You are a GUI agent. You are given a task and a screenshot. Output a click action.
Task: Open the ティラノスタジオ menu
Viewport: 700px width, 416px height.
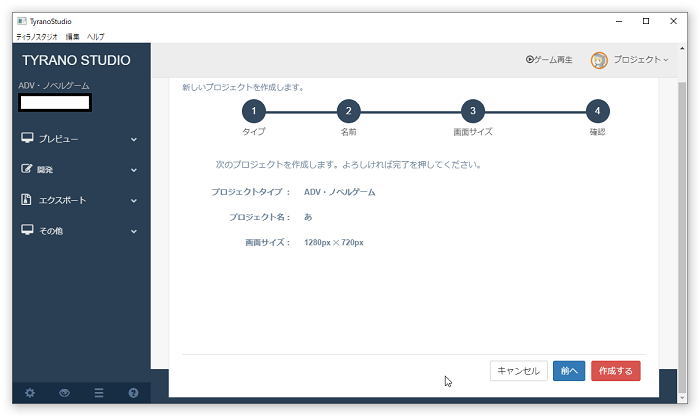(36, 36)
